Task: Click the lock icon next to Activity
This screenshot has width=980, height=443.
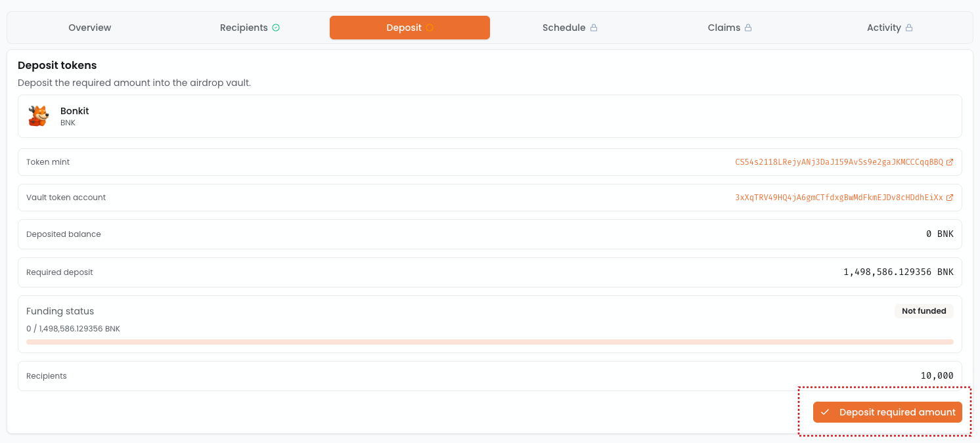Action: [909, 28]
